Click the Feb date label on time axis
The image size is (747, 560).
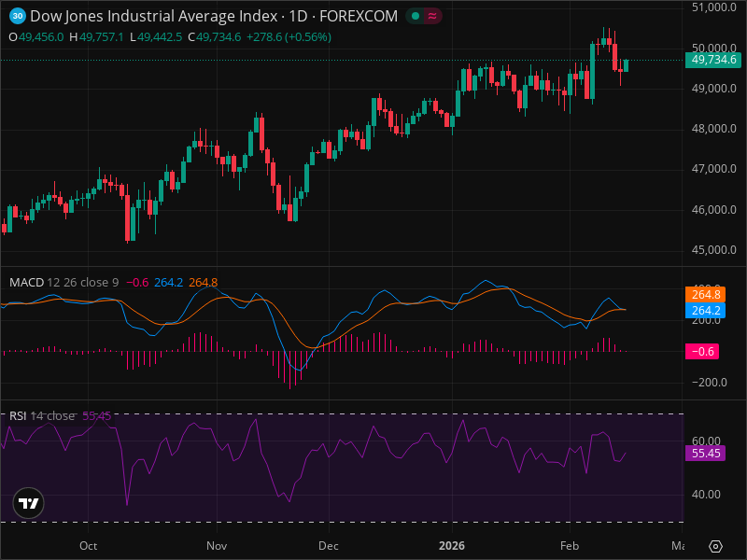[x=570, y=546]
